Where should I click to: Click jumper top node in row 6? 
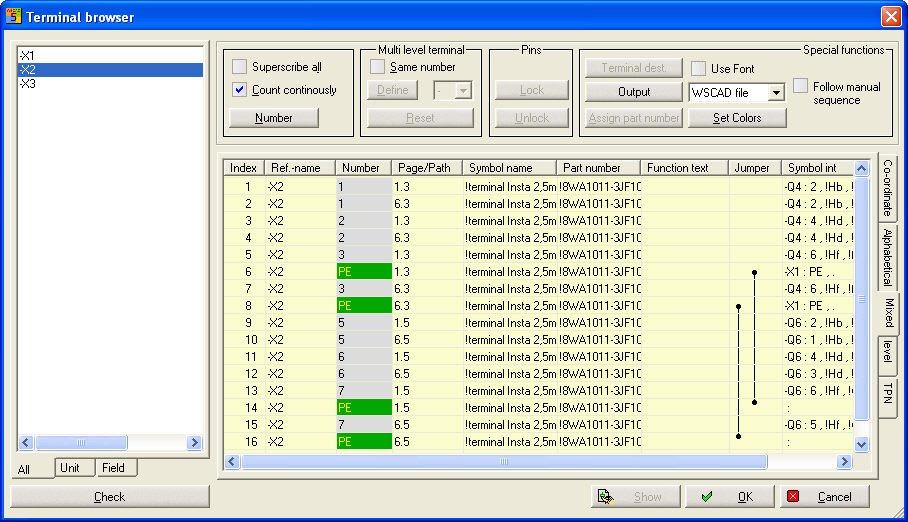[755, 272]
